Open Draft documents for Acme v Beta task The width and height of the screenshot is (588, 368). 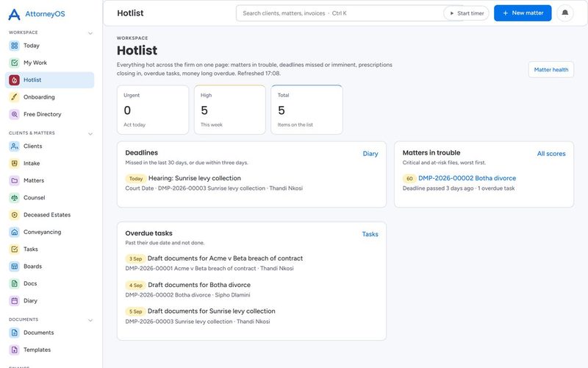(225, 258)
